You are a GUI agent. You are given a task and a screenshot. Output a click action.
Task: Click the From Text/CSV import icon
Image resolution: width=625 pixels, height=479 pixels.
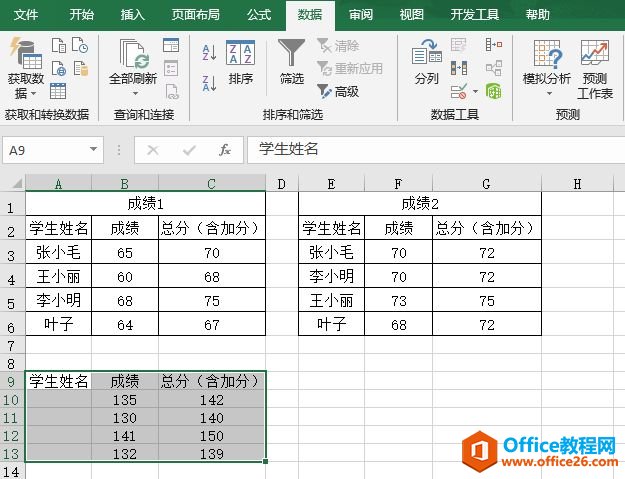pos(59,45)
